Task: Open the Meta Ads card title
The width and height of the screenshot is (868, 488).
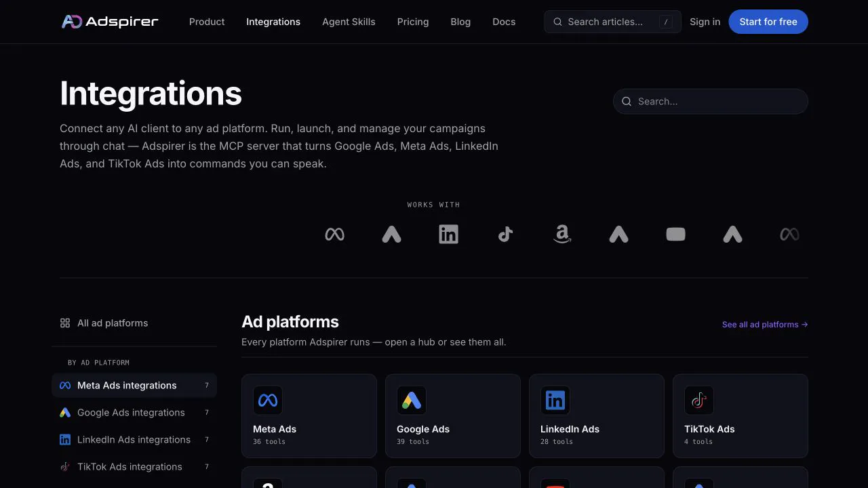Action: pyautogui.click(x=275, y=429)
